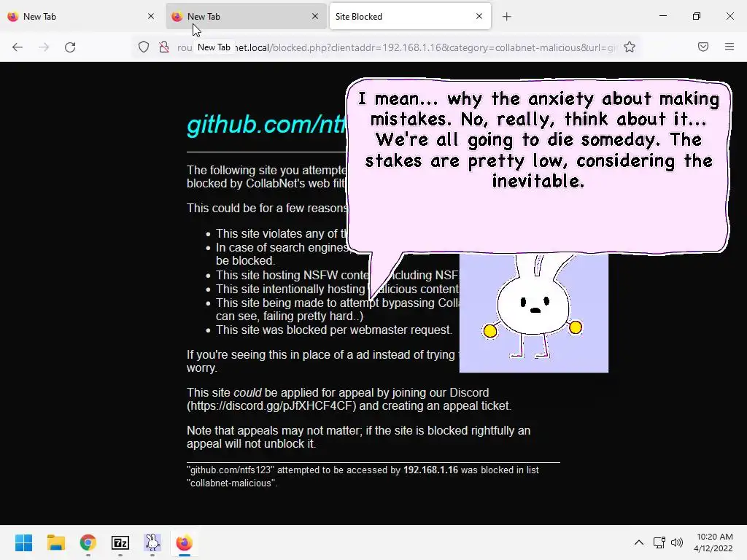Launch Google Chrome from taskbar
Viewport: 747px width, 560px height.
point(88,542)
